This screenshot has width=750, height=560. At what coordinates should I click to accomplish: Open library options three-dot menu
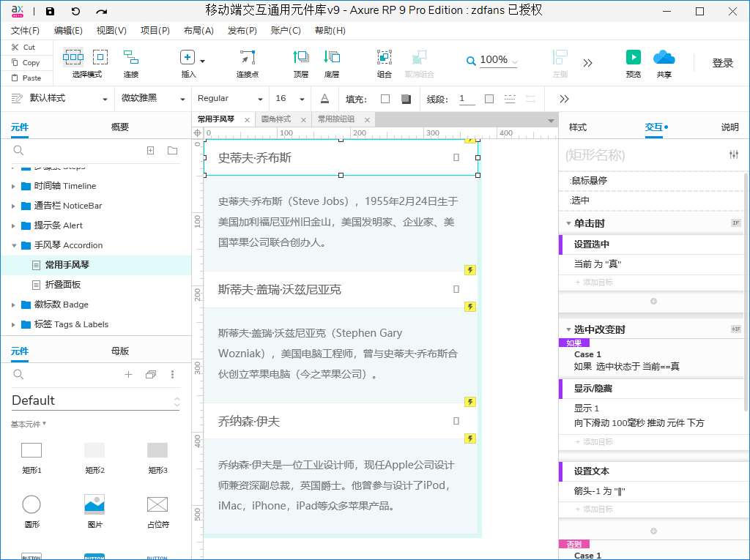pos(172,375)
